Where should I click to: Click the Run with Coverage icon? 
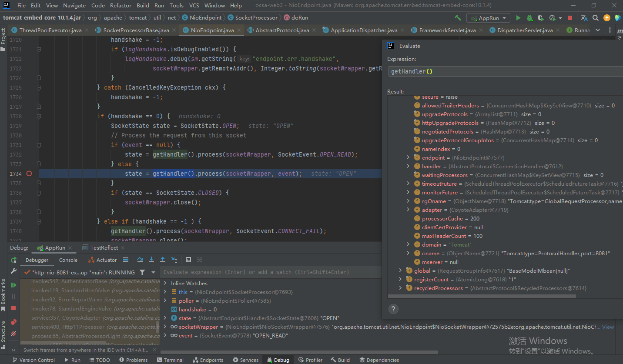click(x=541, y=18)
